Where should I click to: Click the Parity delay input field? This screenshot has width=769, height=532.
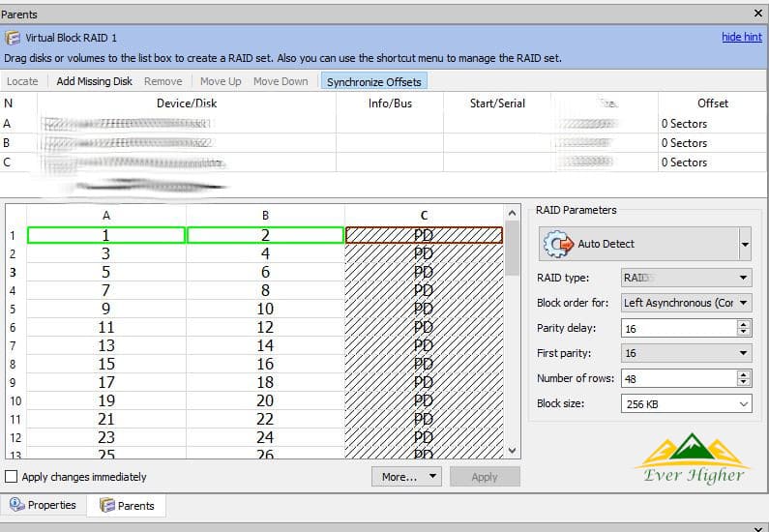[677, 328]
